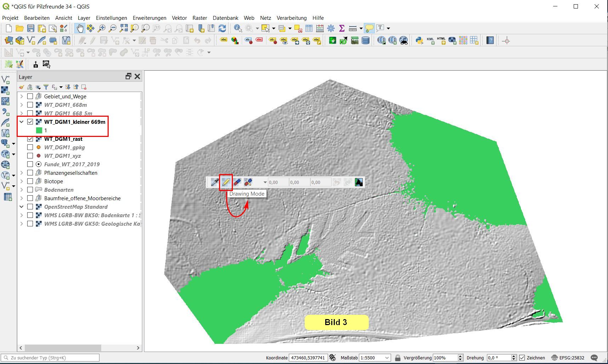Select the Pan Map hand tool
Image resolution: width=608 pixels, height=364 pixels.
[x=80, y=28]
